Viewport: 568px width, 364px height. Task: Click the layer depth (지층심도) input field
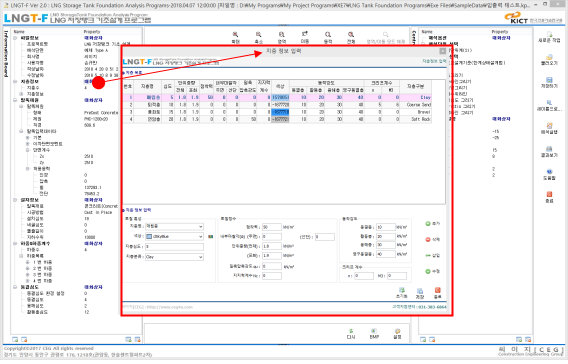coord(174,247)
